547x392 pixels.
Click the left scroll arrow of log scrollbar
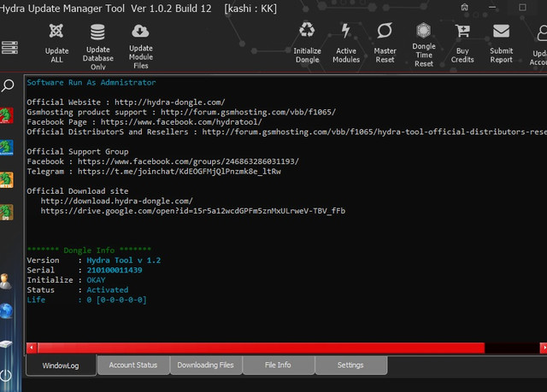tap(32, 348)
